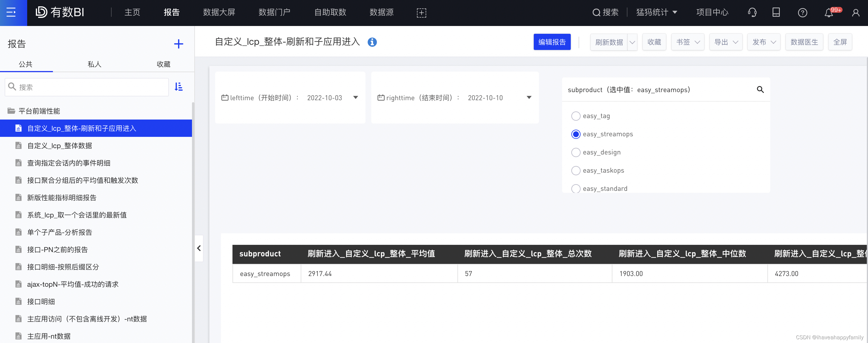Screen dimensions: 868x343
Task: Open the help question mark icon
Action: tap(802, 13)
